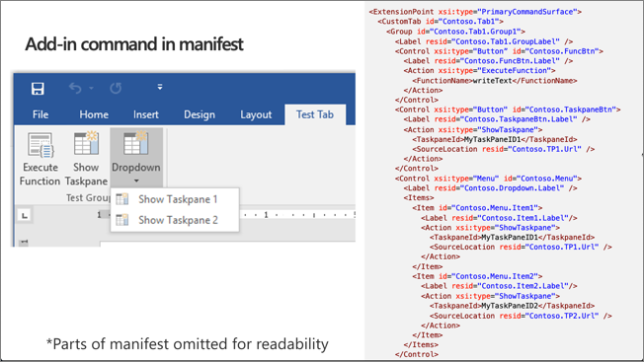The width and height of the screenshot is (644, 362).
Task: Click the TaskpaneId MyTaskPaneID2 line
Action: point(513,306)
